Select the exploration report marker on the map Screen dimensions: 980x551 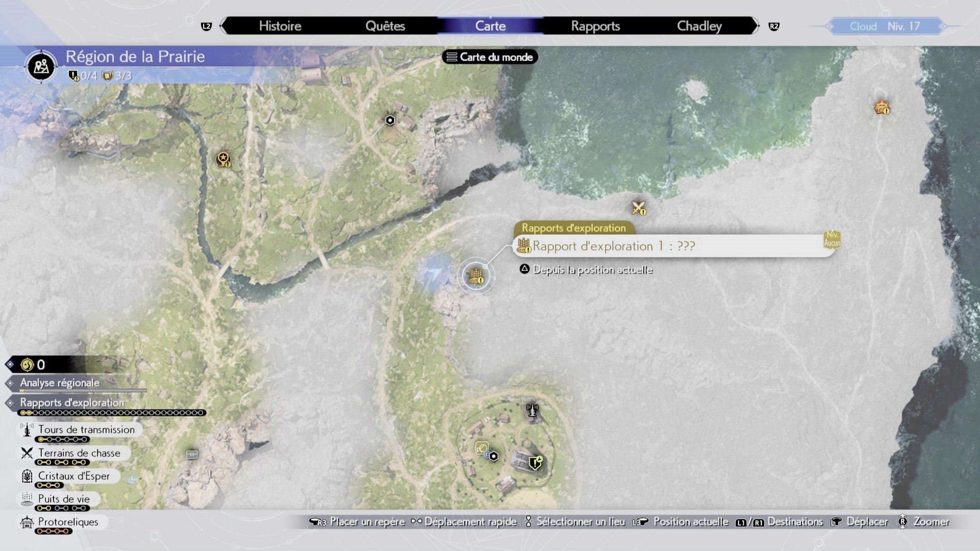(476, 275)
